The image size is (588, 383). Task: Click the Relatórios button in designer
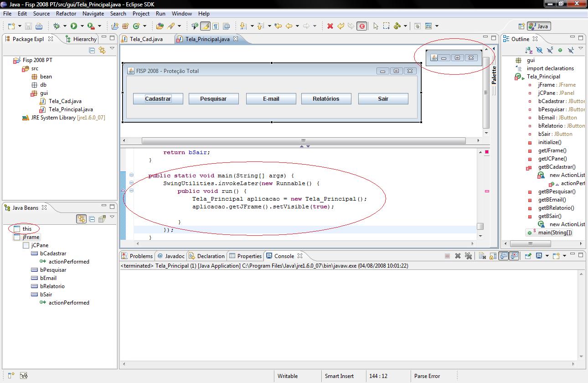click(326, 99)
